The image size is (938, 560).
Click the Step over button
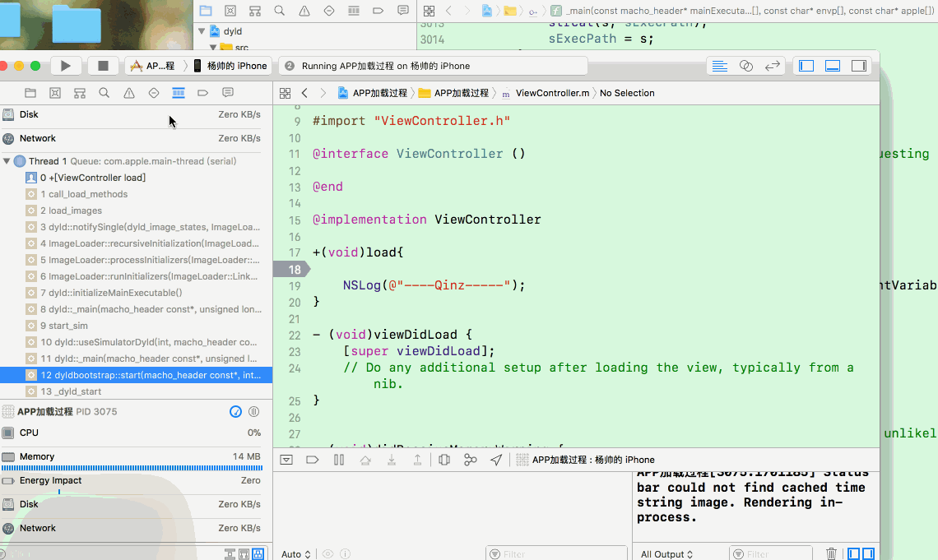tap(365, 460)
